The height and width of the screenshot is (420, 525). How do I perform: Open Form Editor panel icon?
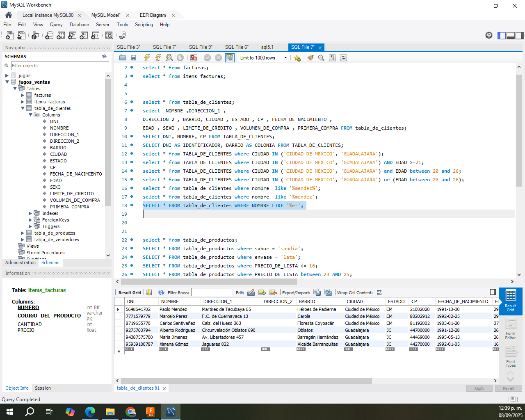[511, 329]
